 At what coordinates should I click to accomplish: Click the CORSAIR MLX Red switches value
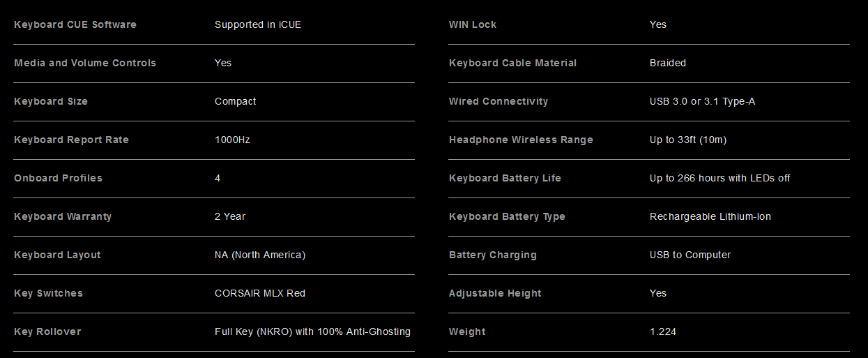click(260, 293)
